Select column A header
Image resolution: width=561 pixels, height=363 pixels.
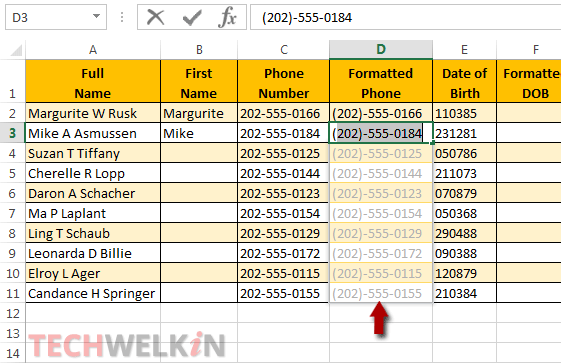point(93,49)
